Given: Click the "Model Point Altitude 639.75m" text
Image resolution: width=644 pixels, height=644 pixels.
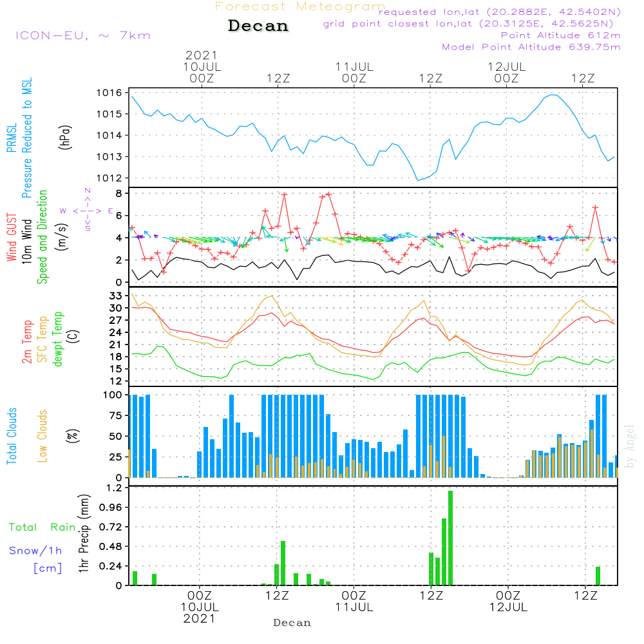Looking at the screenshot, I should click(531, 47).
